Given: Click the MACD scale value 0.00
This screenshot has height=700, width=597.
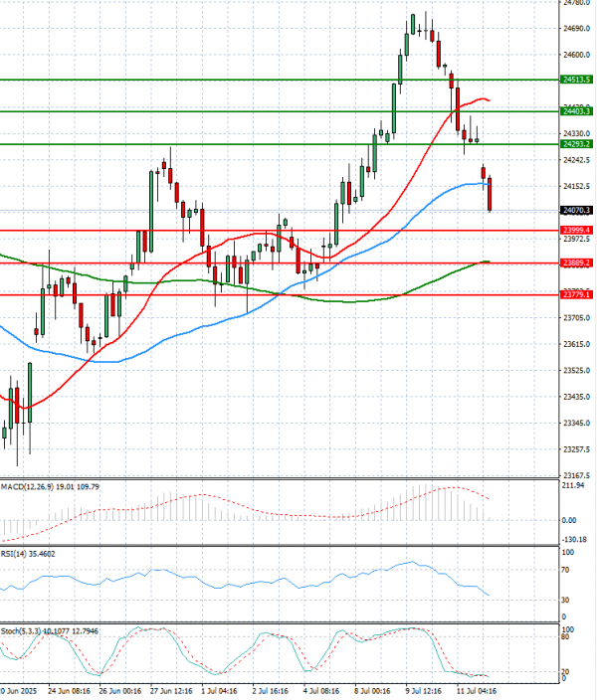Looking at the screenshot, I should coord(569,521).
